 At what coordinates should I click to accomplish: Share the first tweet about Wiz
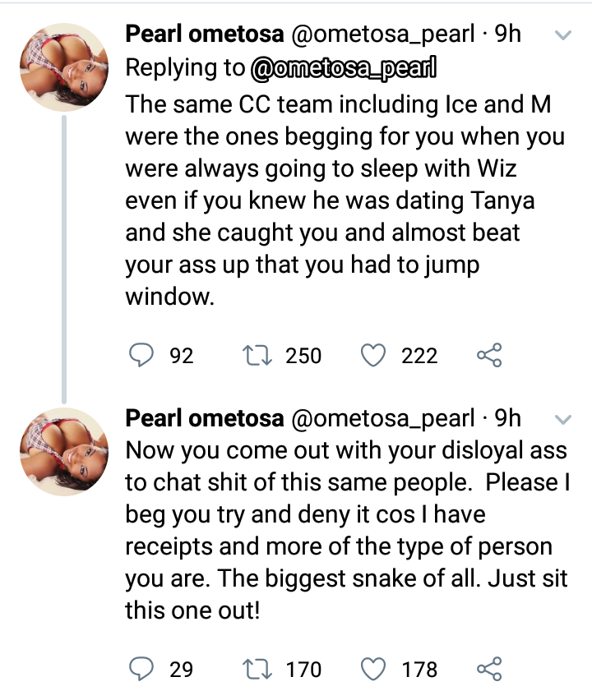pyautogui.click(x=488, y=356)
